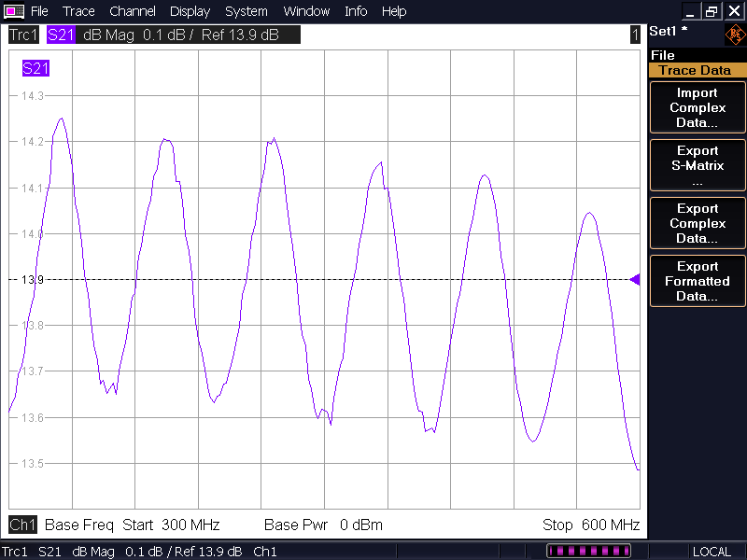
Task: Restore down the analyzer window
Action: pos(712,11)
